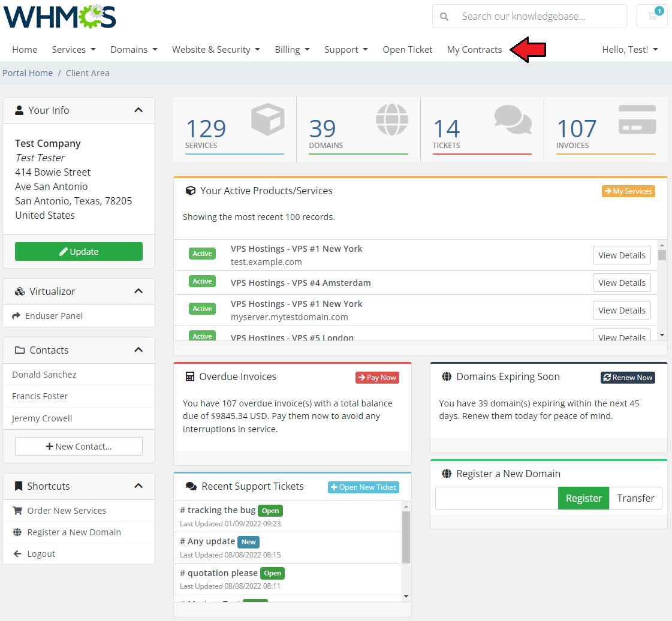The height and width of the screenshot is (621, 672).
Task: Click the Pay Now button
Action: pos(377,378)
